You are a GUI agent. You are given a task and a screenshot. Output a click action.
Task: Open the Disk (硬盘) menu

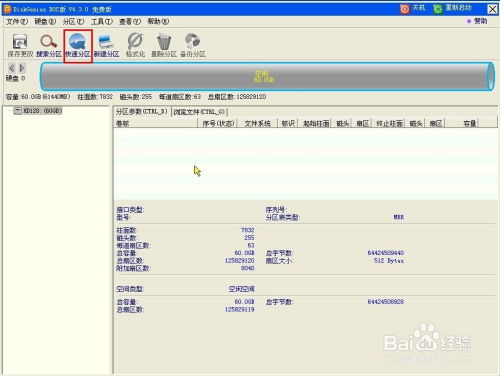[x=45, y=21]
